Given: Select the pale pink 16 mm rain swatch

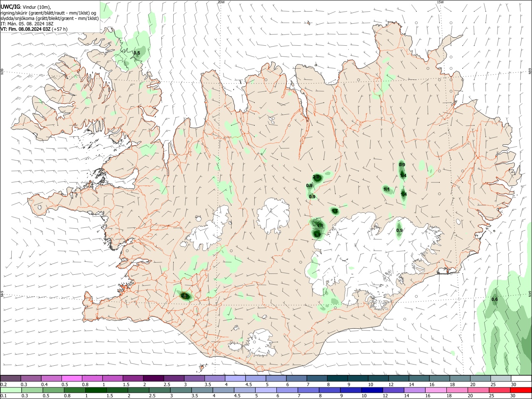Looking at the screenshot, I should click(435, 390).
